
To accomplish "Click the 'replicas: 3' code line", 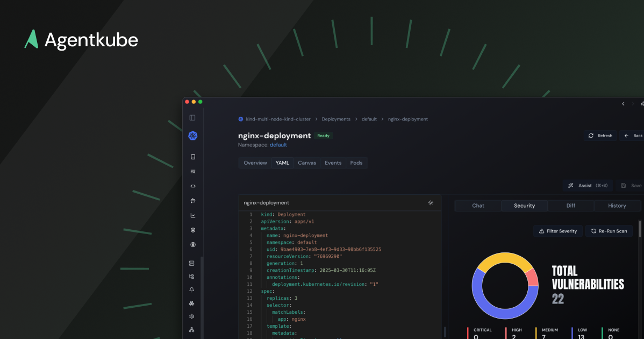I will tap(282, 298).
